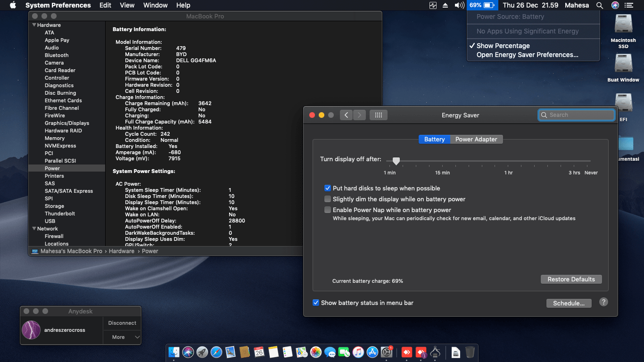Click Siri icon in the menu bar
The width and height of the screenshot is (644, 362).
pos(615,5)
